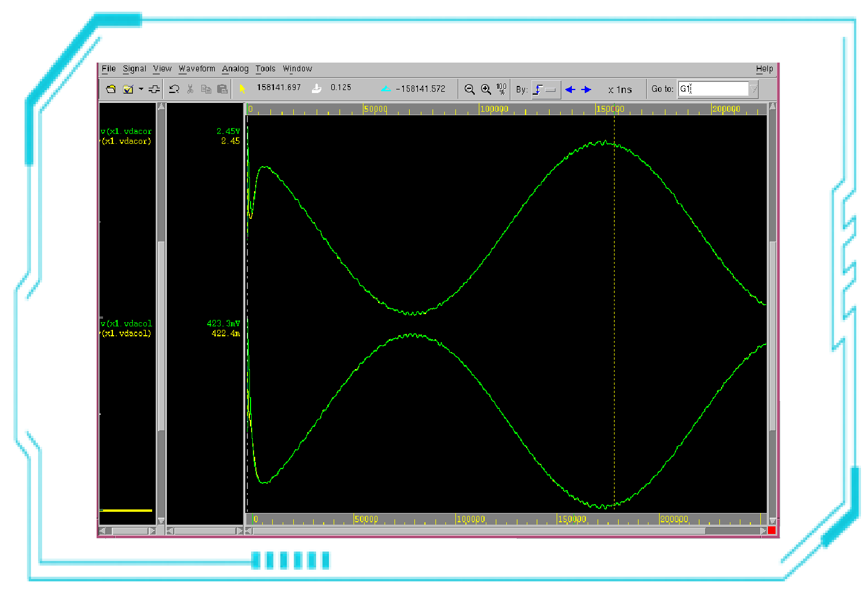Click the scissors cut icon
Viewport: 868px width, 596px height.
(x=190, y=89)
